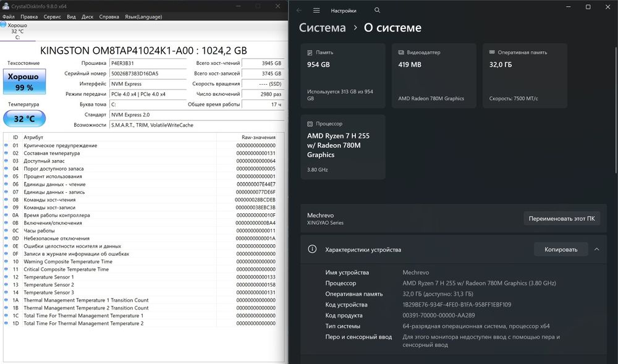
Task: Select the C: disk tab showing Хорошо 32 °C
Action: tap(17, 31)
